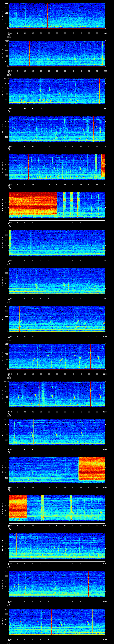Click the spectrogram panel starting at 12:08:00
114x644 pixels.
click(57, 281)
